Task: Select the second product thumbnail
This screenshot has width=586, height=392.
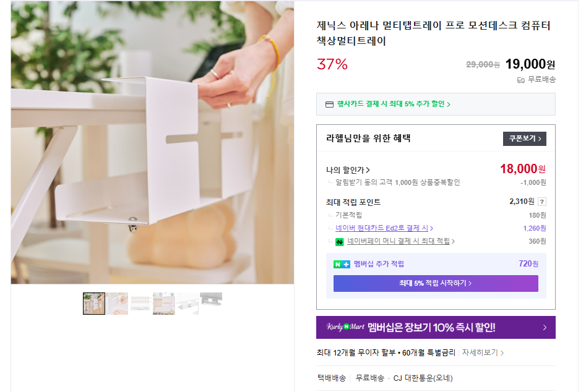Action: pyautogui.click(x=118, y=304)
